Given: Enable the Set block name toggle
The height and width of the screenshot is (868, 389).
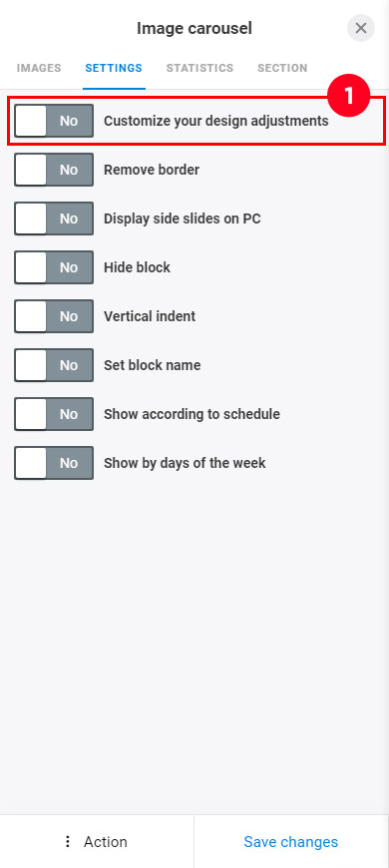Looking at the screenshot, I should [54, 365].
